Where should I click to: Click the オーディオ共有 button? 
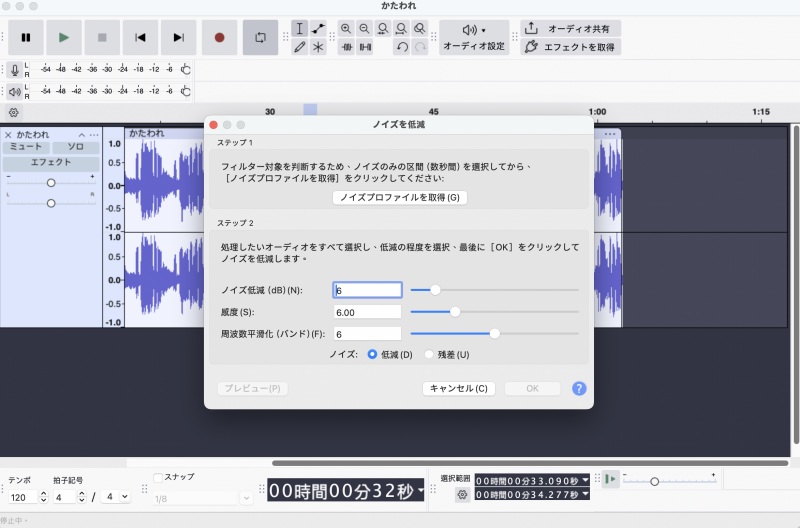click(570, 29)
